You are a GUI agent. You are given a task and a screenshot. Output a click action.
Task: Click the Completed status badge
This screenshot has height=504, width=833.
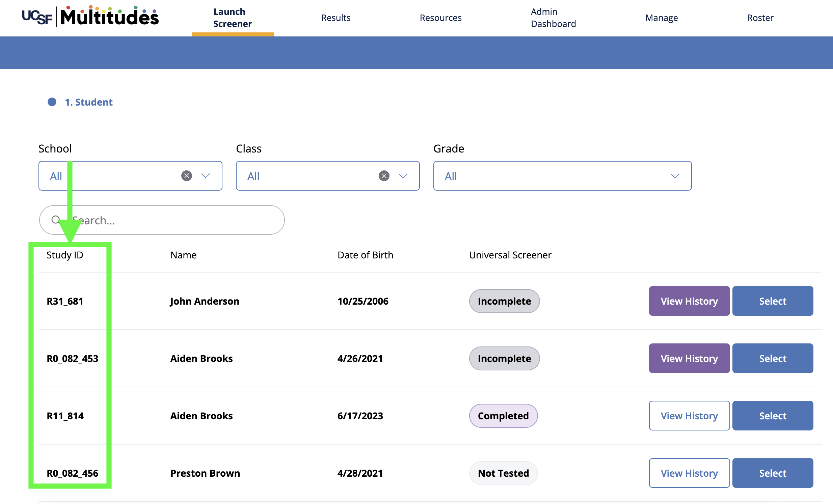pyautogui.click(x=503, y=416)
